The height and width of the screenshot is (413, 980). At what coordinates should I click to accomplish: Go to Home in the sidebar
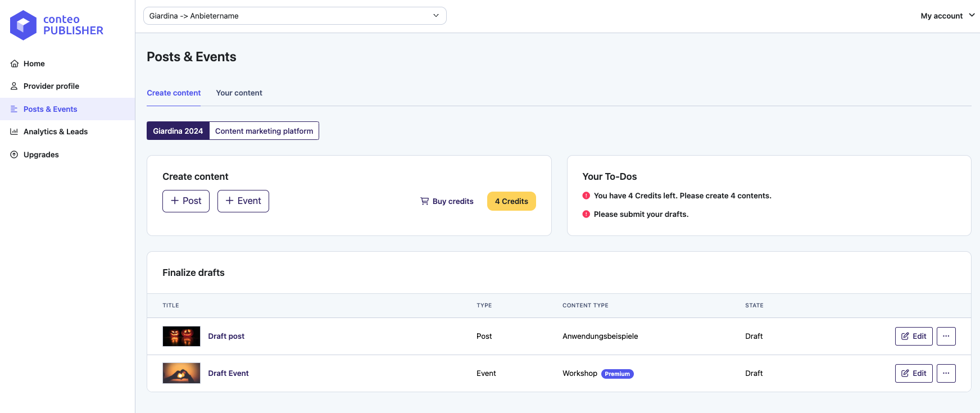tap(67, 63)
